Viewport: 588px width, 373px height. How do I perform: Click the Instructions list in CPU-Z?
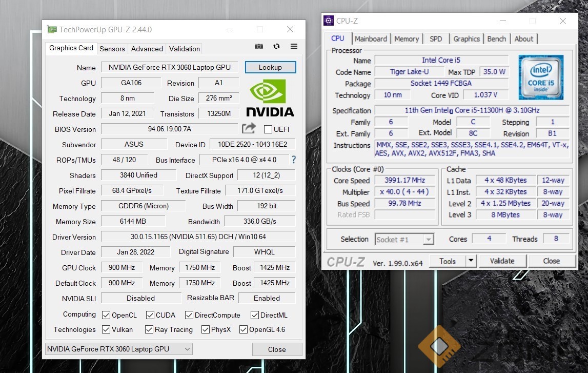click(x=472, y=149)
